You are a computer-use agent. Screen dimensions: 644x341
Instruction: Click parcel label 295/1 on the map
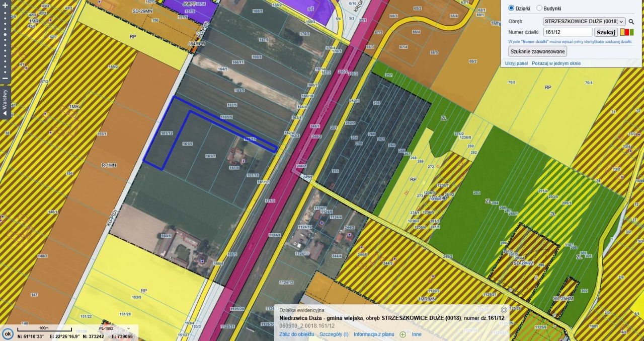(567, 203)
